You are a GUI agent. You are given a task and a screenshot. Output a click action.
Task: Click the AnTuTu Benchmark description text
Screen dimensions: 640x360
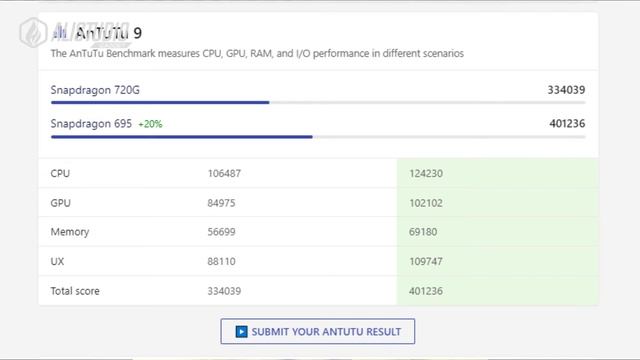coord(257,53)
